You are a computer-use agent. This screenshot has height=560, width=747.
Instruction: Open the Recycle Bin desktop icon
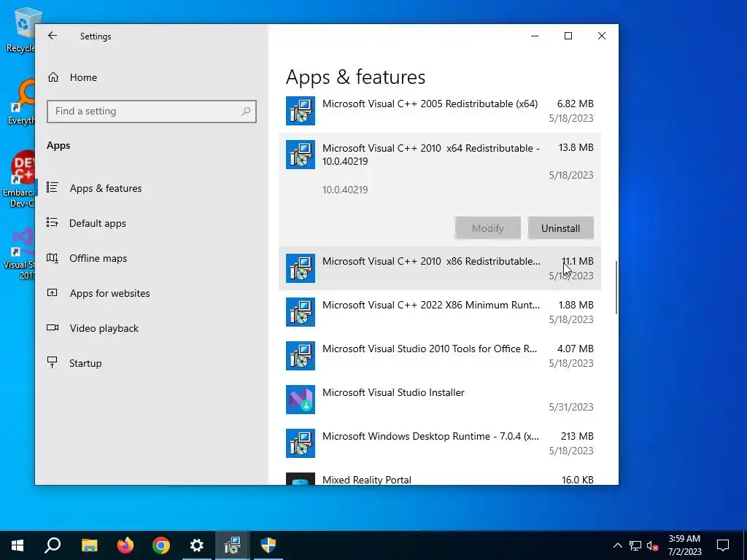tap(20, 29)
